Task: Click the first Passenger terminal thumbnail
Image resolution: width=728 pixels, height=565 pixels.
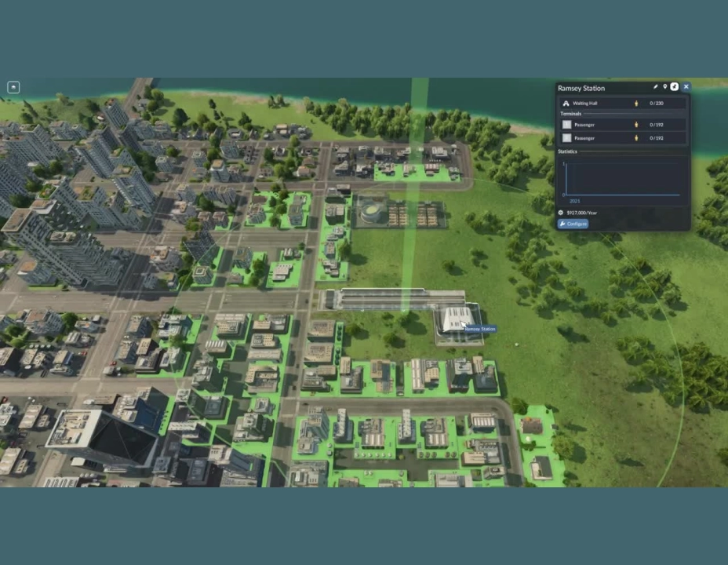Action: (x=566, y=125)
